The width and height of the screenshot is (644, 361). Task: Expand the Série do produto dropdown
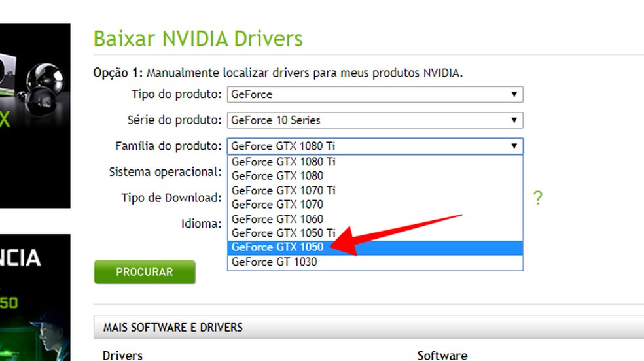pos(375,120)
